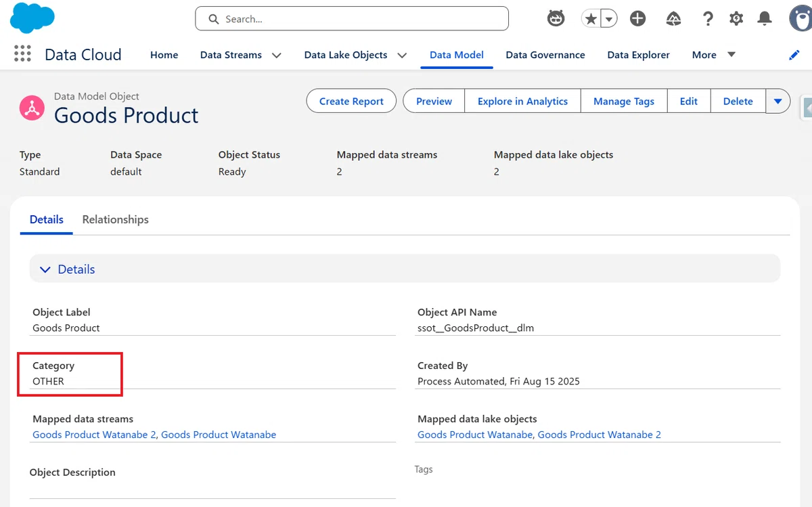Switch to the Relationships tab
Viewport: 812px width, 507px height.
tap(115, 219)
